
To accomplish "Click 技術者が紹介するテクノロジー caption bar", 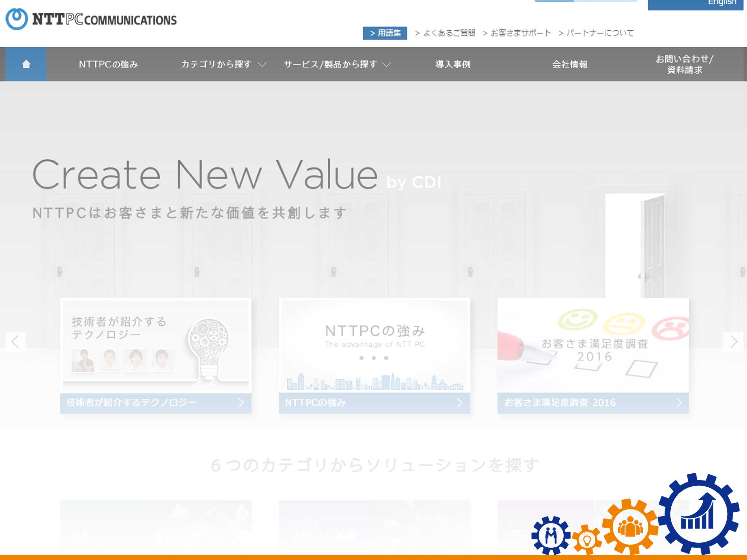I will click(x=156, y=403).
